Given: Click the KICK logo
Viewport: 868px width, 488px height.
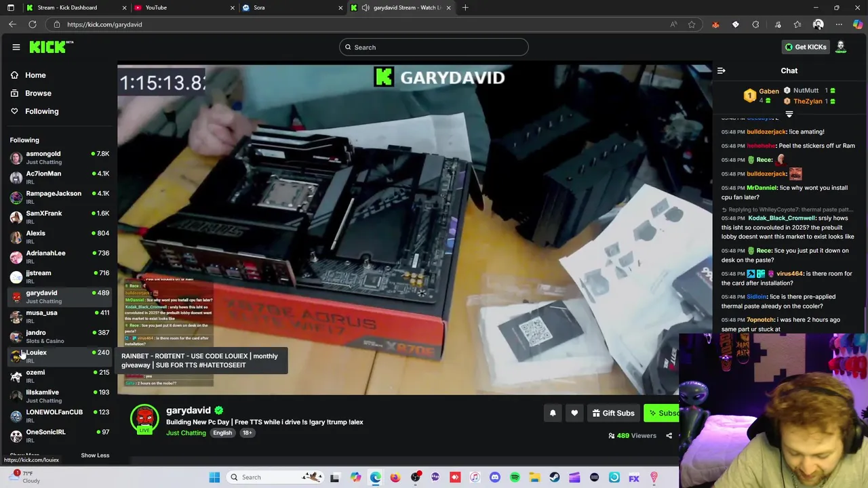Looking at the screenshot, I should tap(51, 47).
